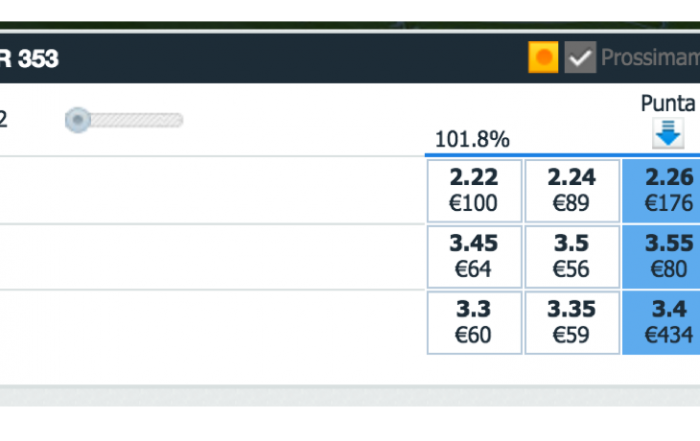Select odds 3.5 with €56 available
700x441 pixels.
point(572,257)
